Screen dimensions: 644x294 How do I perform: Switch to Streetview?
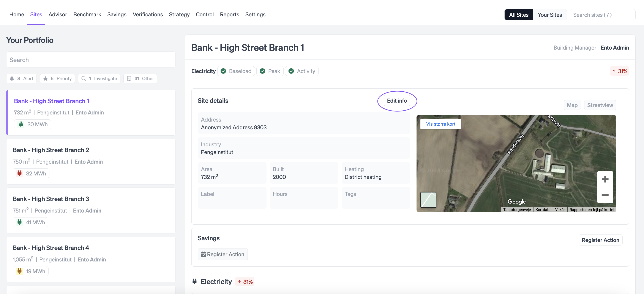pos(600,105)
